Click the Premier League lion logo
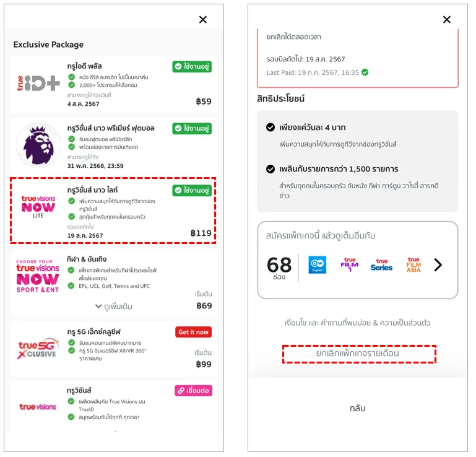 coord(38,146)
